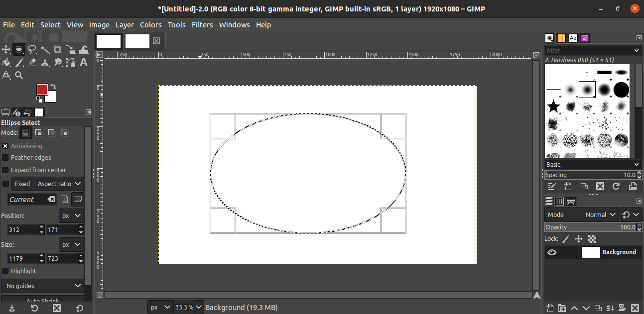Delete the current layer

(635, 308)
